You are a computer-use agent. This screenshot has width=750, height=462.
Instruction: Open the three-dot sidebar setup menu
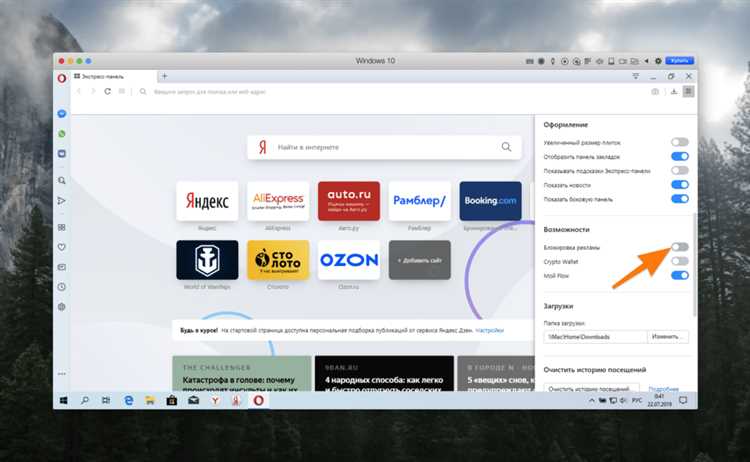[x=62, y=374]
